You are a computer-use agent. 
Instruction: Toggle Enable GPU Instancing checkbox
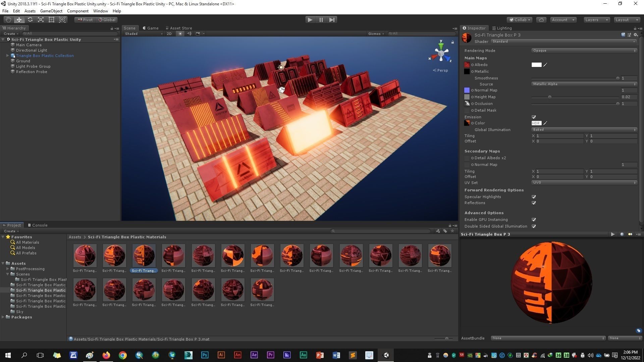point(534,220)
